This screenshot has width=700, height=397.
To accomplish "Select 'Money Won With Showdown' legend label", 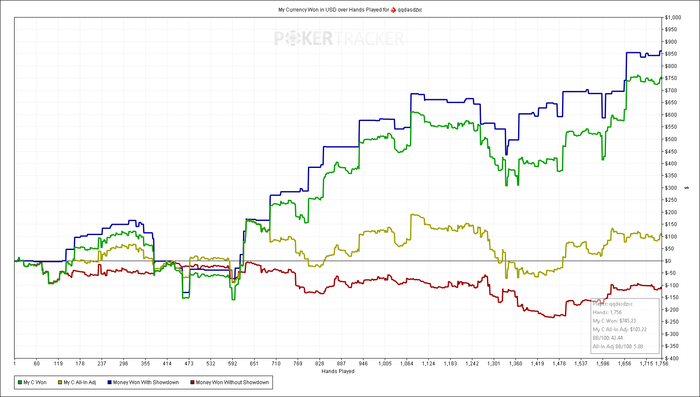I will (146, 383).
